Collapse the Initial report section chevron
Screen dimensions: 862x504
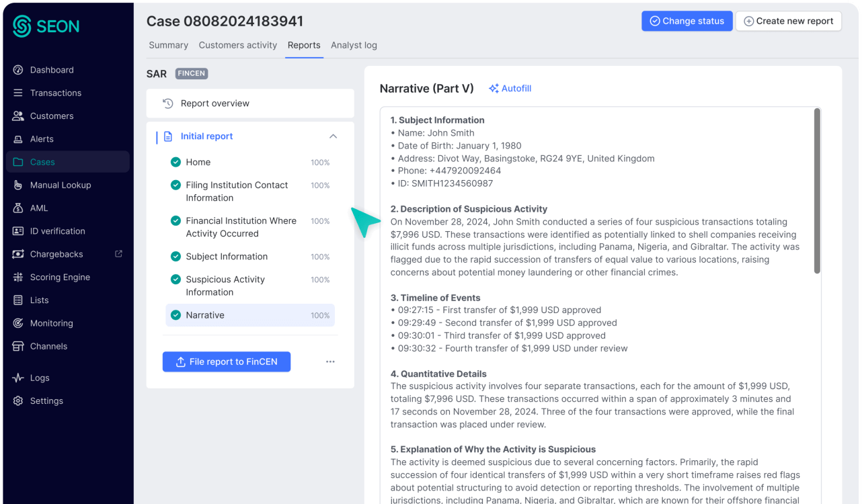(333, 136)
